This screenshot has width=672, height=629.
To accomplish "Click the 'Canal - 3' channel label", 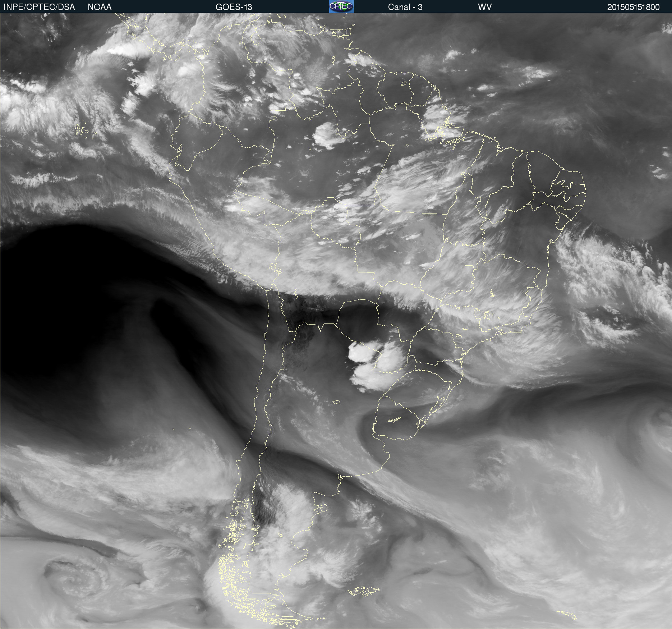I will tap(405, 7).
